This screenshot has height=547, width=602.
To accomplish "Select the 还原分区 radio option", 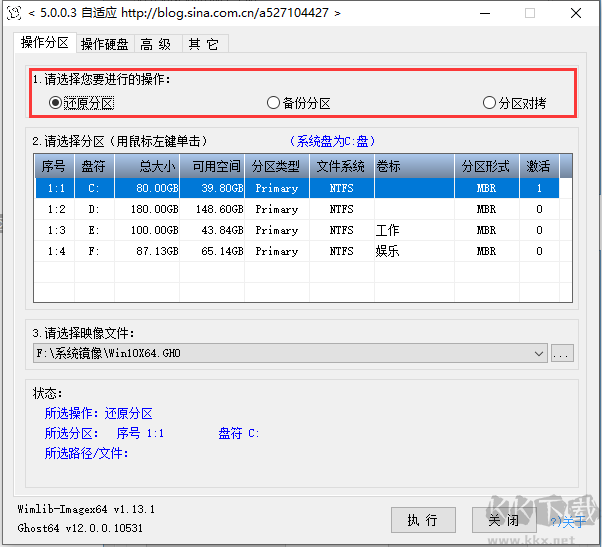I will pos(56,103).
